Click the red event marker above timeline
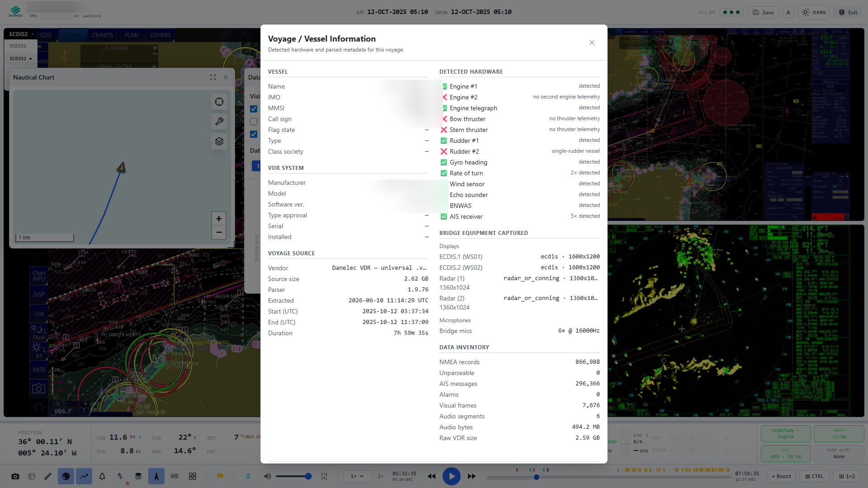This screenshot has width=868, height=488. coord(517,470)
